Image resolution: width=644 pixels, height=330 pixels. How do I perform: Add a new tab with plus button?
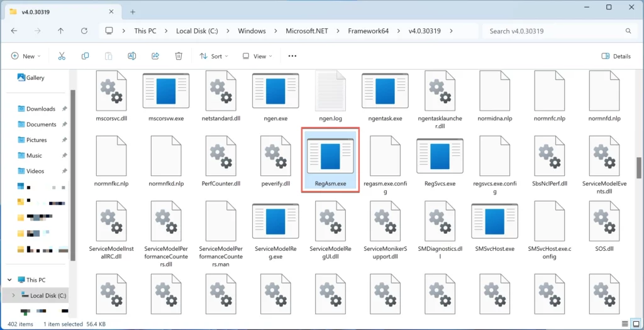[x=133, y=11]
